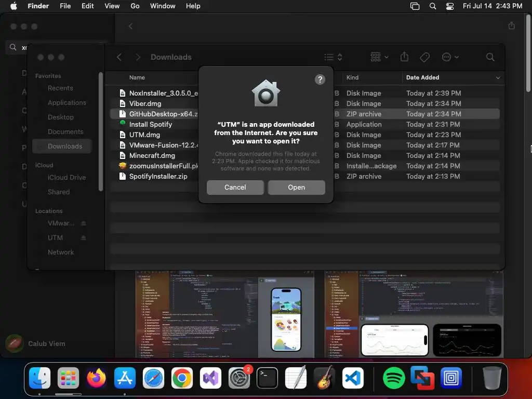Eject the UTM volume

point(84,237)
